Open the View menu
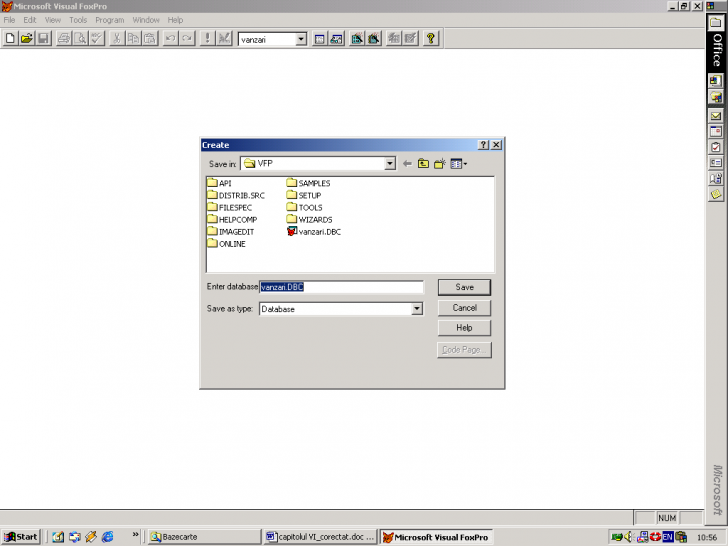The width and height of the screenshot is (728, 546). pyautogui.click(x=52, y=20)
